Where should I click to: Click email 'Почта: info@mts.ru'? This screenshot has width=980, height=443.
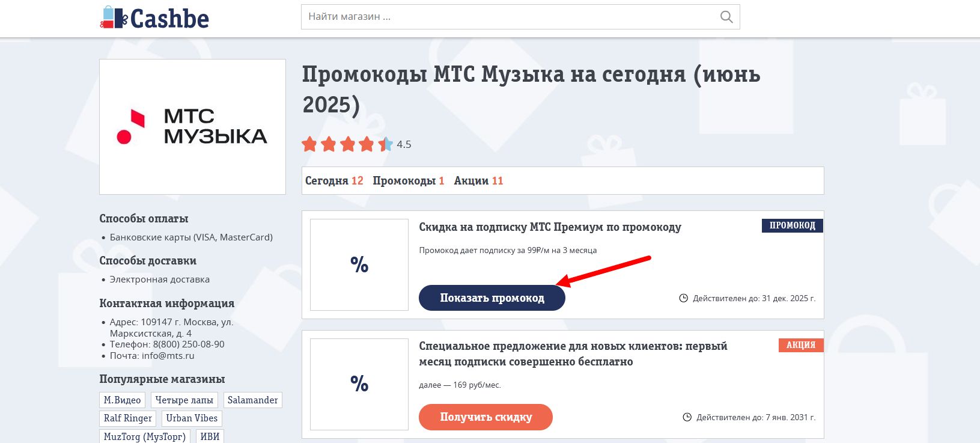point(152,356)
